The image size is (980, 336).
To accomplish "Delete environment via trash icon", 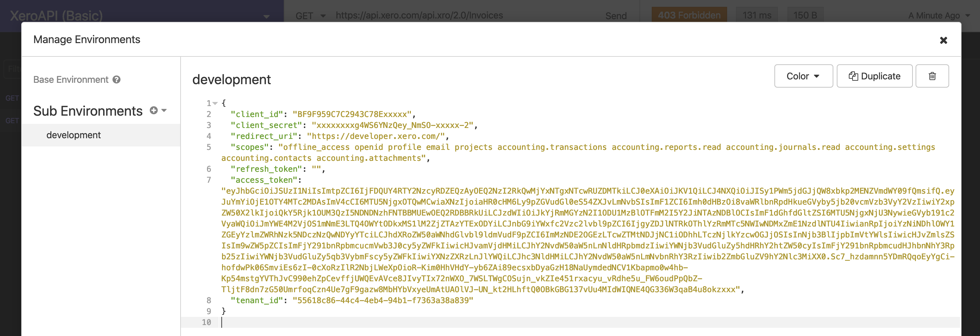I will [932, 76].
